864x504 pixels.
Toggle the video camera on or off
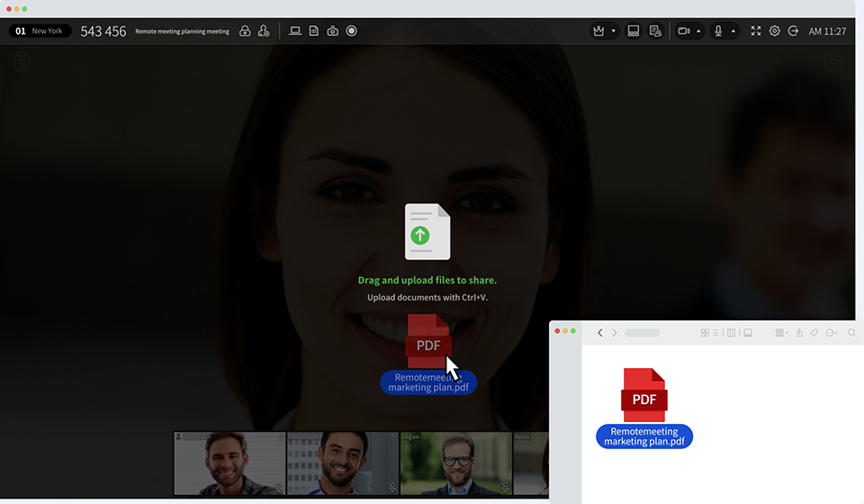tap(684, 31)
